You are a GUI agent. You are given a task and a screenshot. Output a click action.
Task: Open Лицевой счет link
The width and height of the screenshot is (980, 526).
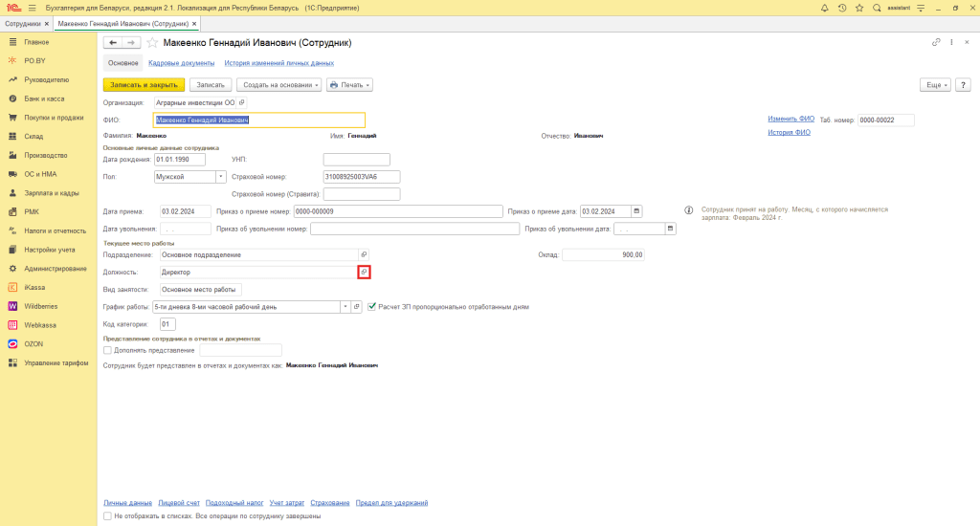[179, 503]
